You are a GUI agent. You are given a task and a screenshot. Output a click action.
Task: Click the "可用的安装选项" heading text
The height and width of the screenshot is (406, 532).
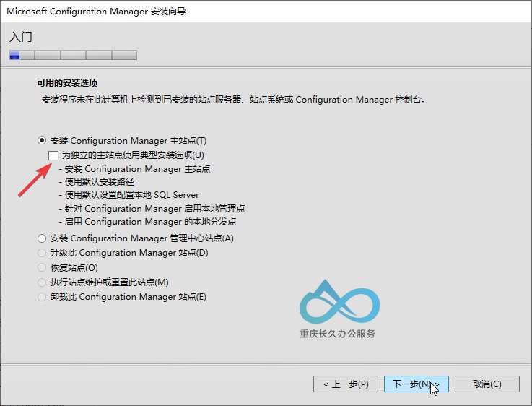[67, 83]
